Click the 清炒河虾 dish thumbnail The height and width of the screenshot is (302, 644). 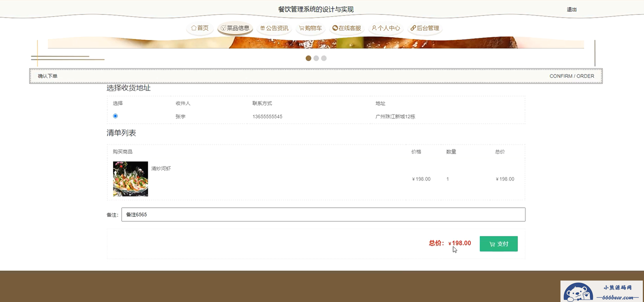click(130, 179)
